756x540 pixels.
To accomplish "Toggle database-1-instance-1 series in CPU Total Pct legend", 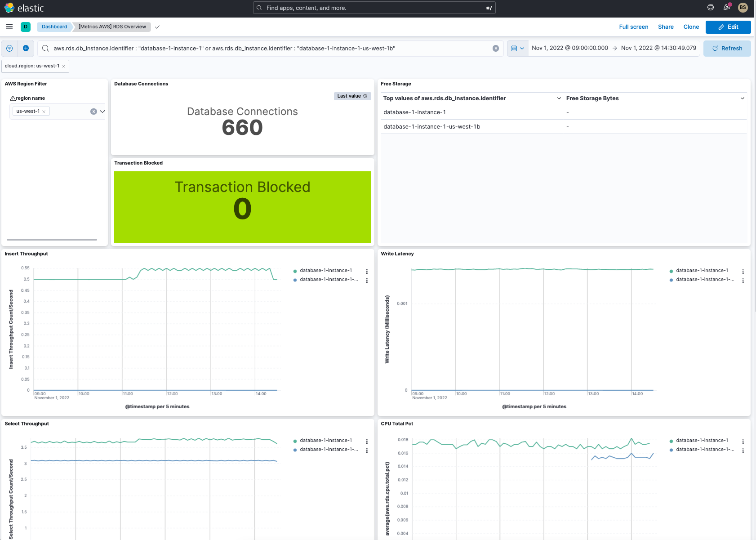I will click(702, 441).
